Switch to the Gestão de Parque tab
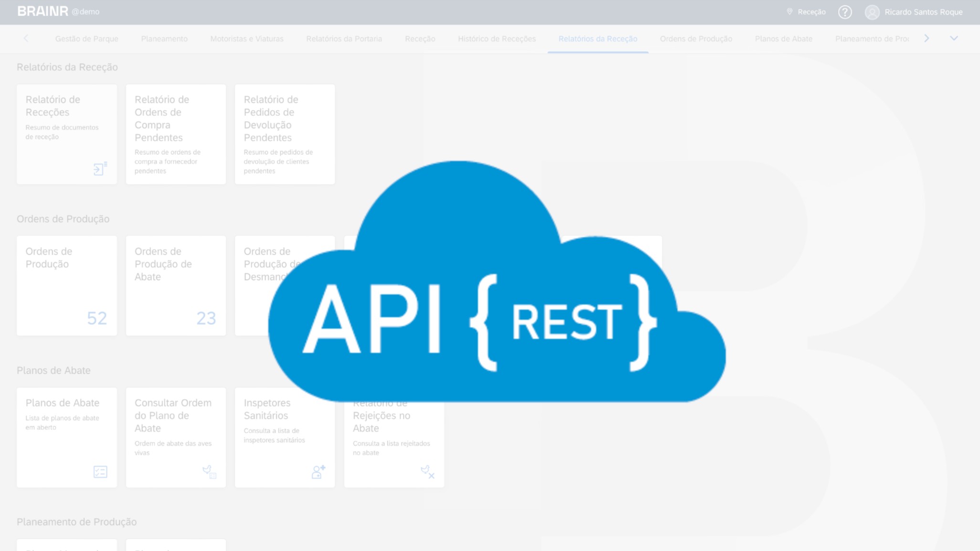Viewport: 980px width, 551px height. click(x=86, y=39)
